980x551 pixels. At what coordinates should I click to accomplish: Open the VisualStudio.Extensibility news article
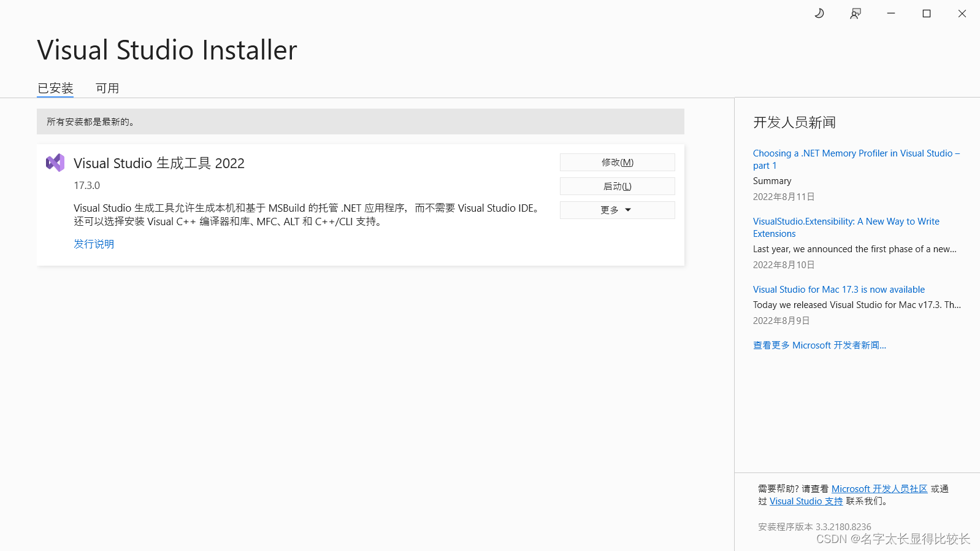[x=846, y=227]
